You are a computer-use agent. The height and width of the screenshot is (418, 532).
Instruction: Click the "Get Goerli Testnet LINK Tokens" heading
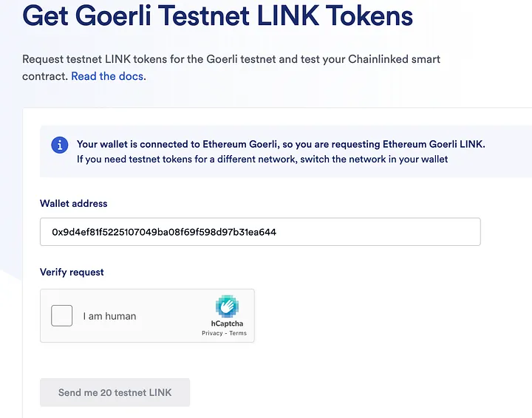click(x=217, y=16)
